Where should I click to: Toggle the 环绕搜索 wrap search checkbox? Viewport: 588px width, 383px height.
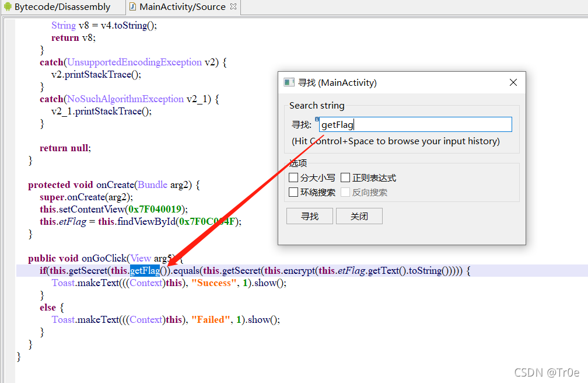(x=293, y=192)
